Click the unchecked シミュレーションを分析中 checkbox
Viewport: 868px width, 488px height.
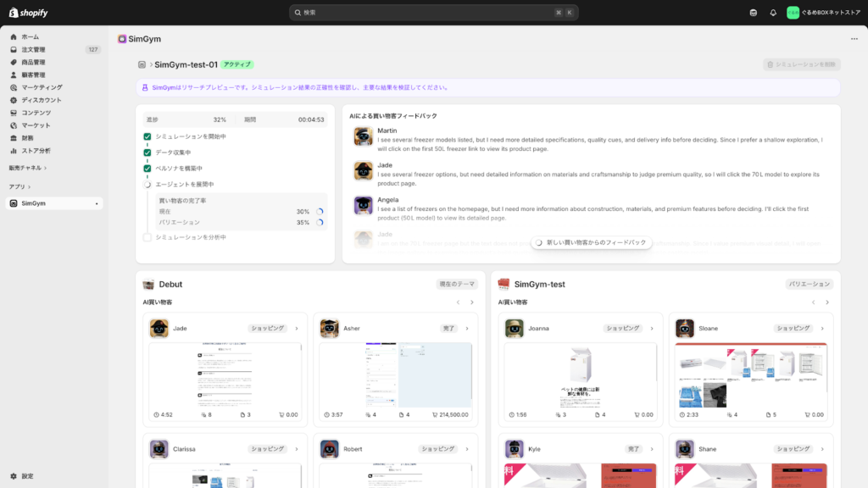147,237
